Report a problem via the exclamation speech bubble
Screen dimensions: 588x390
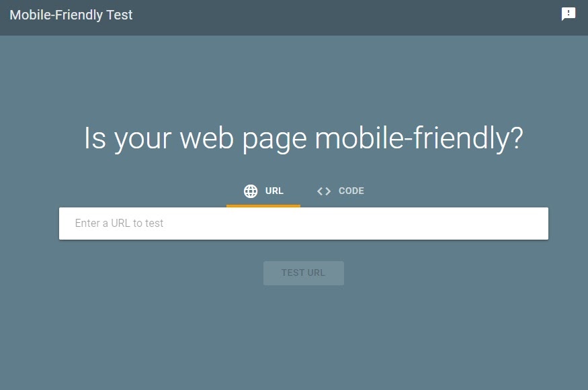[x=568, y=14]
